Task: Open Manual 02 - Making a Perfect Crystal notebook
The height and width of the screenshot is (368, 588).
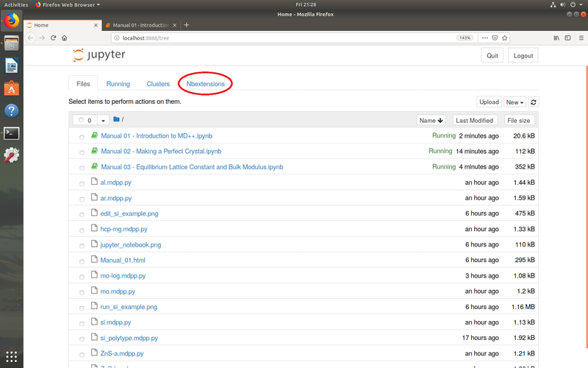Action: [161, 152]
